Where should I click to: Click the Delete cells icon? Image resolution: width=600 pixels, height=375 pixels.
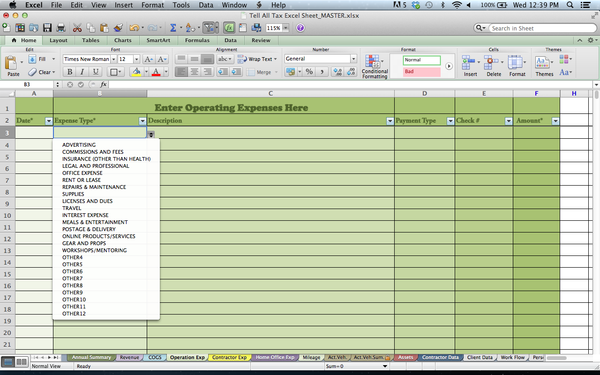click(x=491, y=61)
